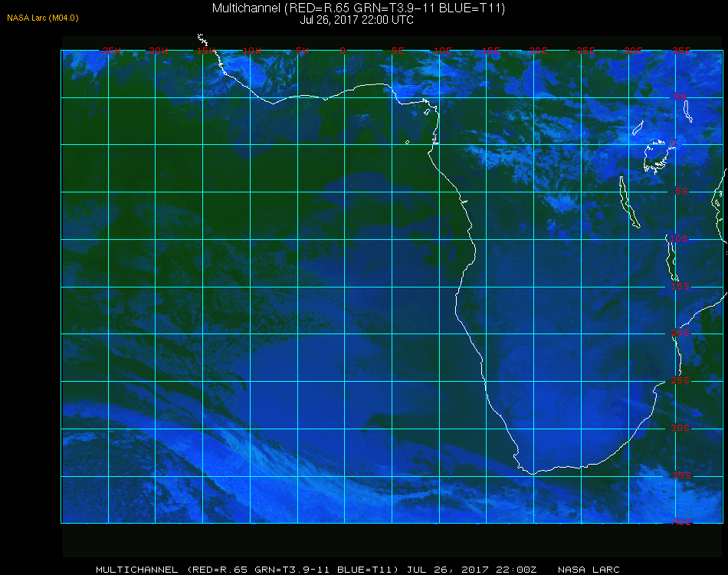This screenshot has height=575, width=728.
Task: Click the 25E longitude label
Action: [x=585, y=51]
